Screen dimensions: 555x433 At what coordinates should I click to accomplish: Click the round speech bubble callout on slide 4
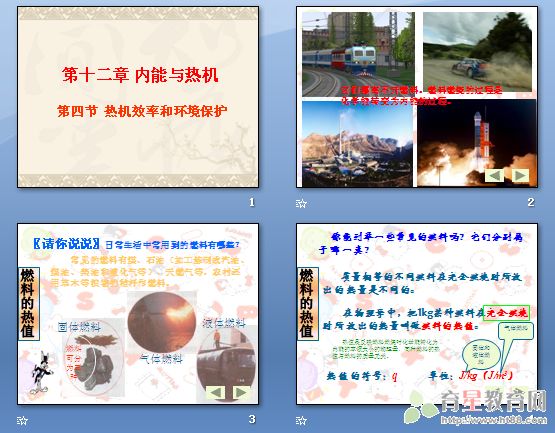[x=481, y=354]
